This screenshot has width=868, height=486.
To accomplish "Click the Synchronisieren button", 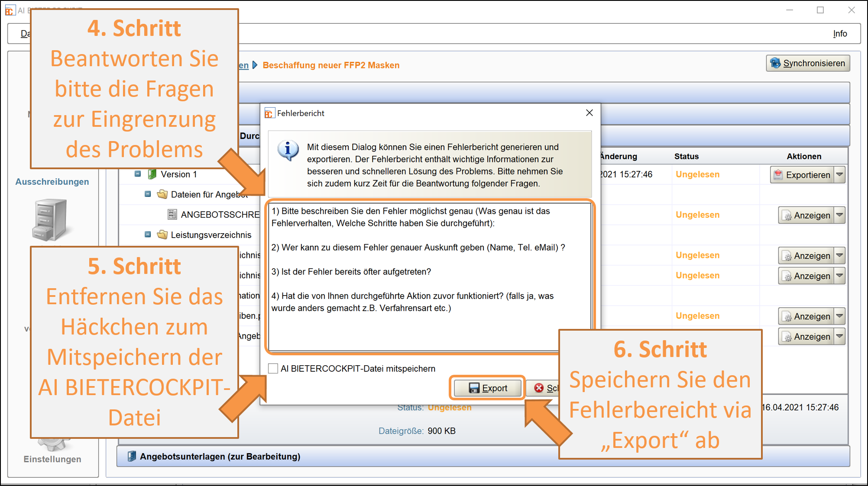I will pos(807,63).
